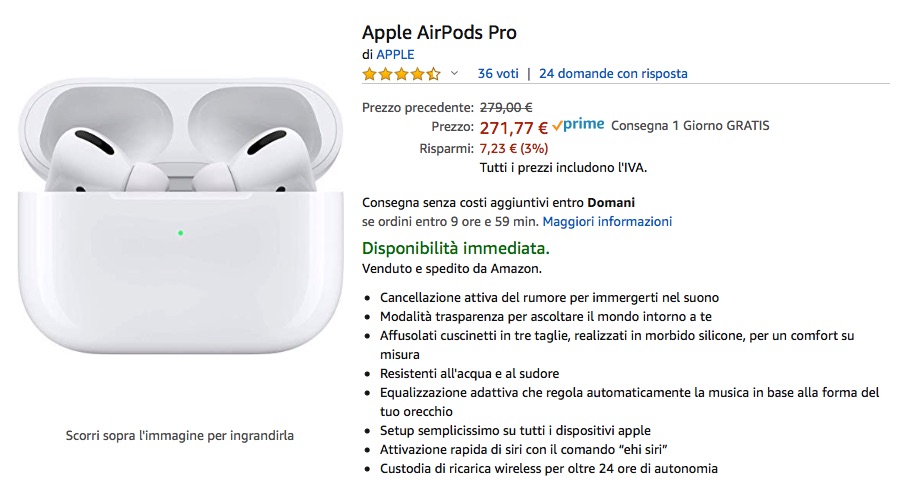Visit the APPLE brand link
Viewport: 902px width, 486px height.
(x=395, y=54)
